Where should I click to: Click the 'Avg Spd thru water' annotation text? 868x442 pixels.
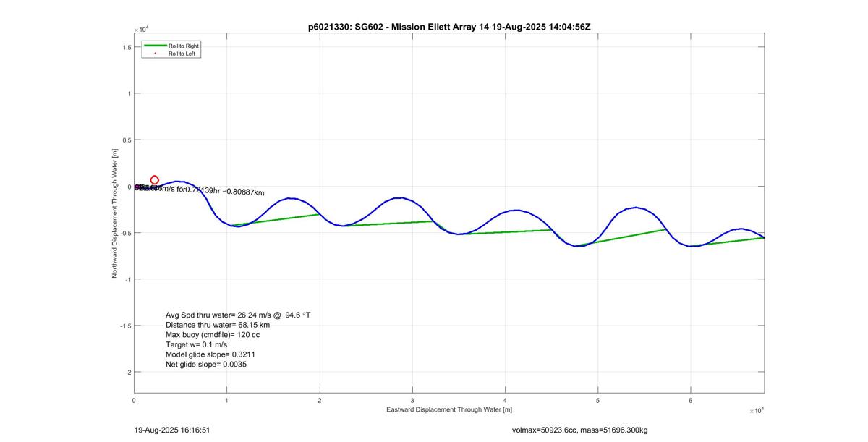click(238, 315)
